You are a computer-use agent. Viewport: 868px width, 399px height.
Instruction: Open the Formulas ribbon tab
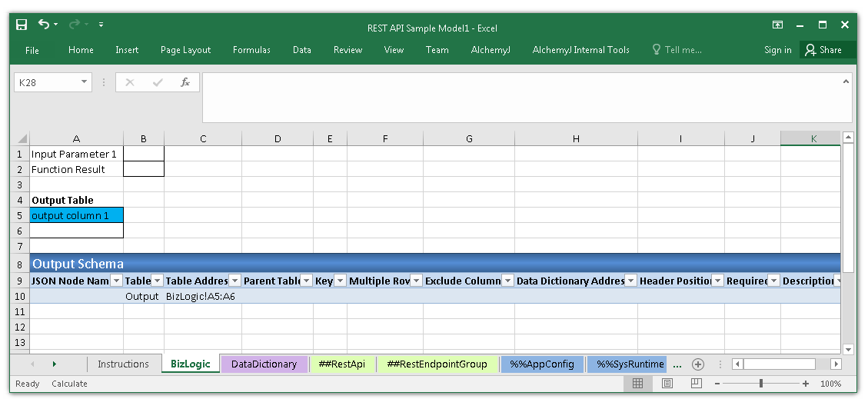coord(251,50)
